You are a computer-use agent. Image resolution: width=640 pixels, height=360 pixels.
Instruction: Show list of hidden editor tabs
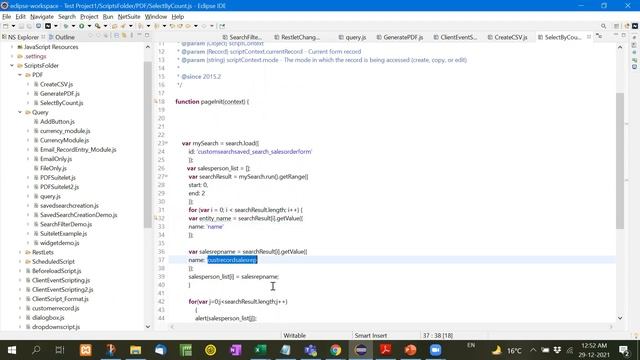599,36
